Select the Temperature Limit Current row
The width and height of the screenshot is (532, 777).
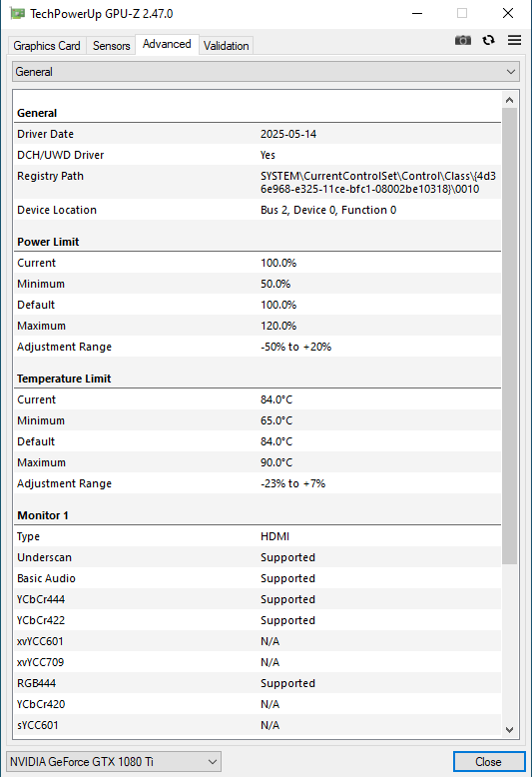click(258, 399)
